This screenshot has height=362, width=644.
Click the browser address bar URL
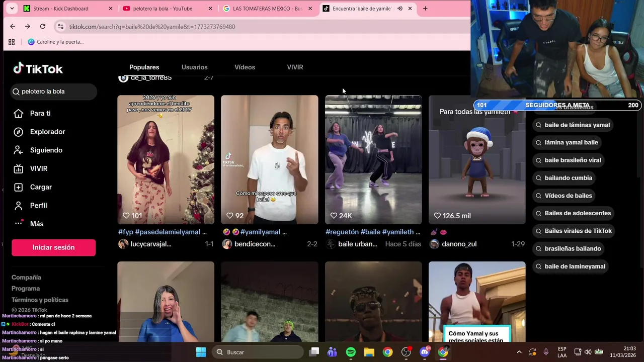(152, 26)
